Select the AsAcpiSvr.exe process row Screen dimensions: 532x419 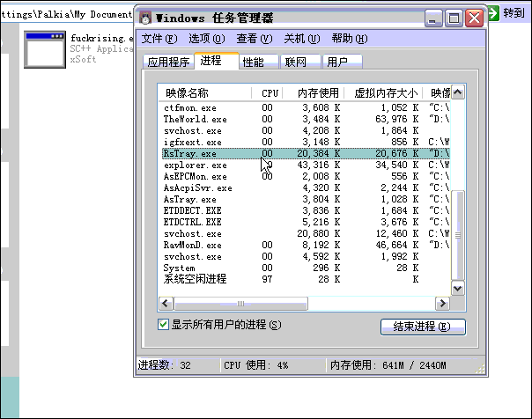pyautogui.click(x=306, y=187)
